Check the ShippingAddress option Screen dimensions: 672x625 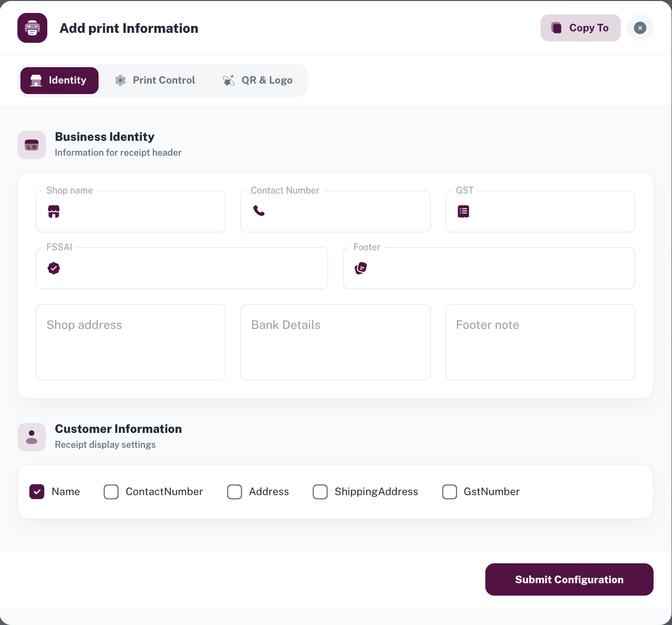pos(320,492)
